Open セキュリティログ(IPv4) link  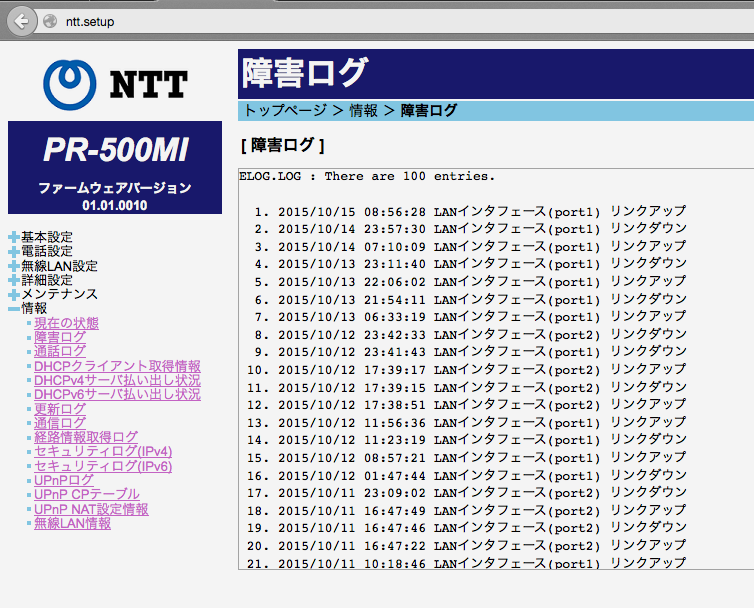(x=103, y=451)
